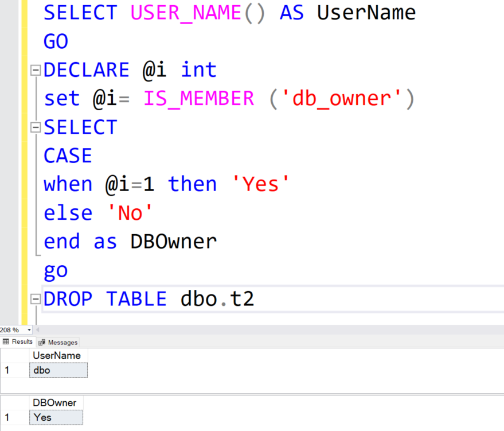Click the uppercase GO batch separator
The width and height of the screenshot is (504, 431).
tap(56, 42)
